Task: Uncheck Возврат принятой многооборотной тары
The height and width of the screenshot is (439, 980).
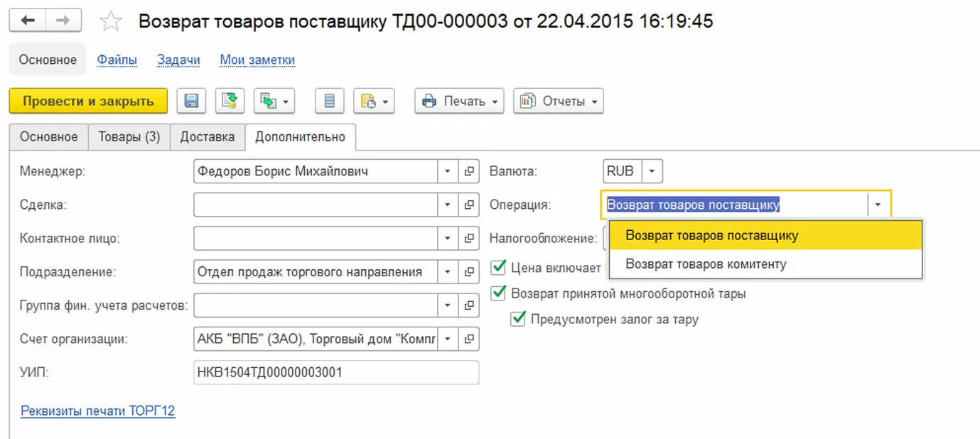Action: (499, 293)
